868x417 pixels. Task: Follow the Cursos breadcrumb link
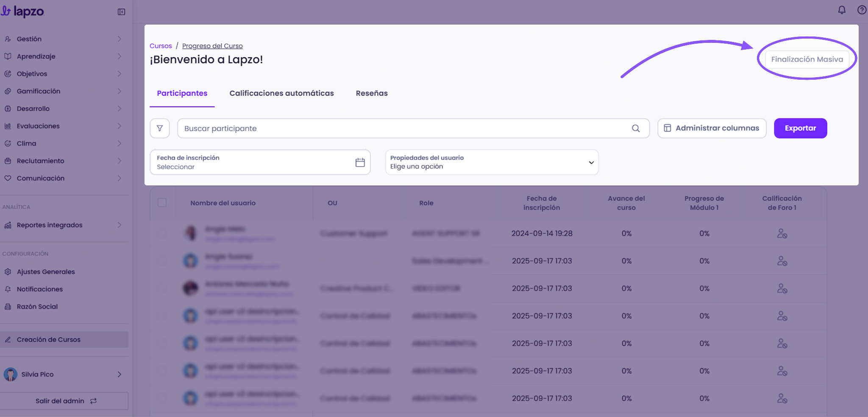click(x=161, y=46)
